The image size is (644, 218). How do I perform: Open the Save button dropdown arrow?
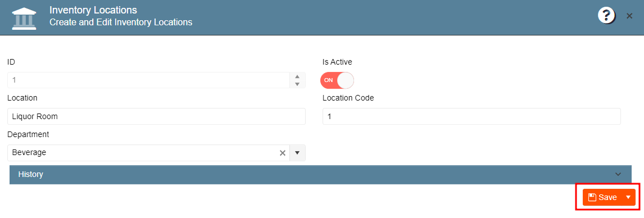pyautogui.click(x=628, y=197)
